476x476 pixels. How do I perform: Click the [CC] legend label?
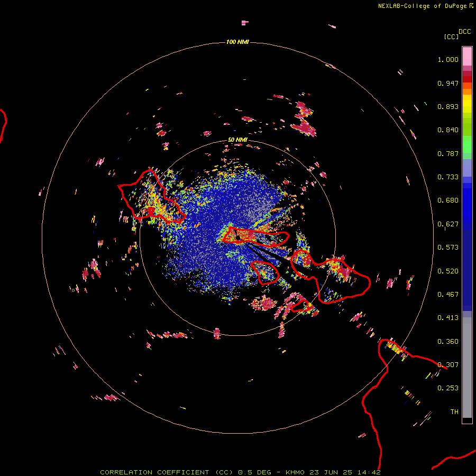(451, 36)
